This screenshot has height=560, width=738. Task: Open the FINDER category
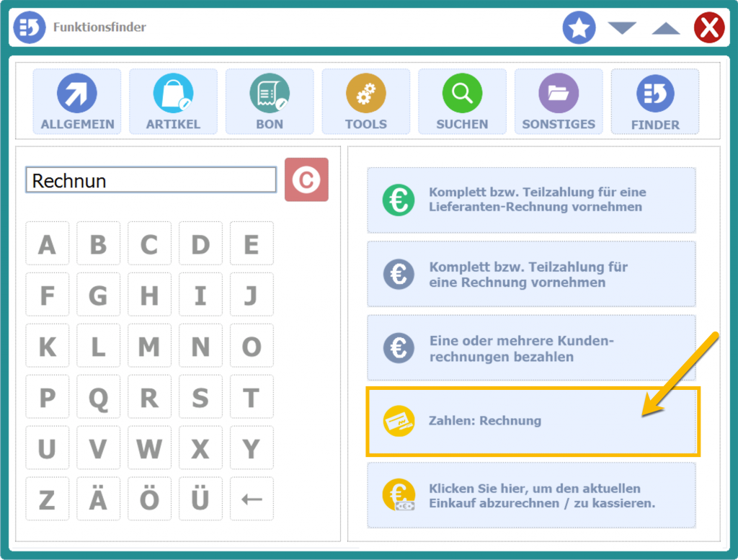pos(655,102)
